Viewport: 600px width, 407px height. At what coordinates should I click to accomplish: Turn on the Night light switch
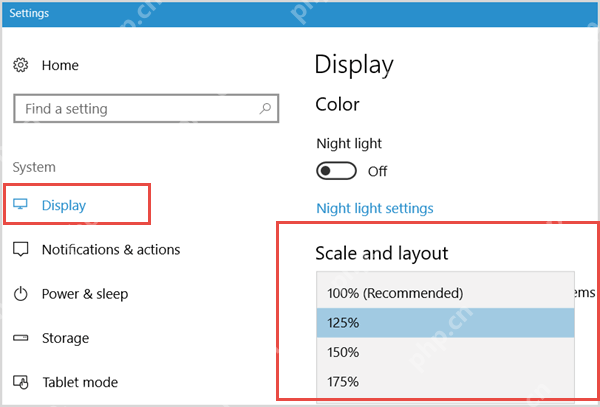[x=336, y=171]
